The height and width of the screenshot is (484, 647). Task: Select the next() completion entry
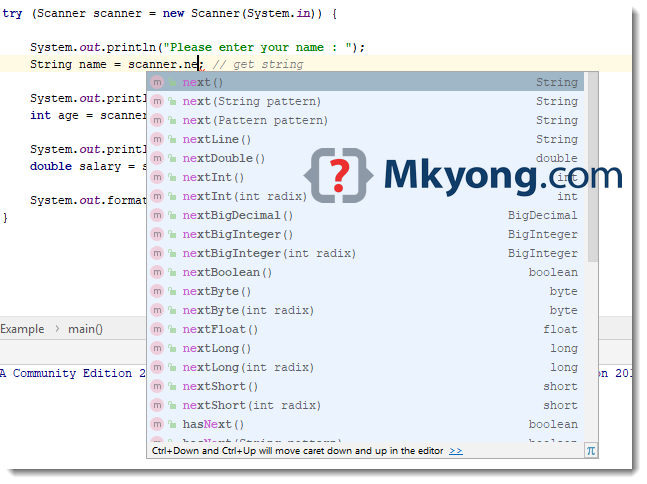click(x=366, y=82)
